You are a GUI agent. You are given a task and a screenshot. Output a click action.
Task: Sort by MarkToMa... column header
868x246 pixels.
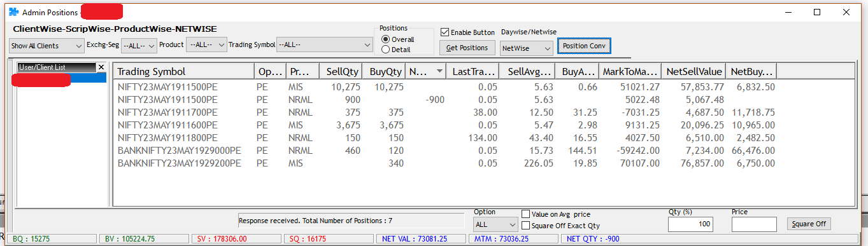click(630, 72)
